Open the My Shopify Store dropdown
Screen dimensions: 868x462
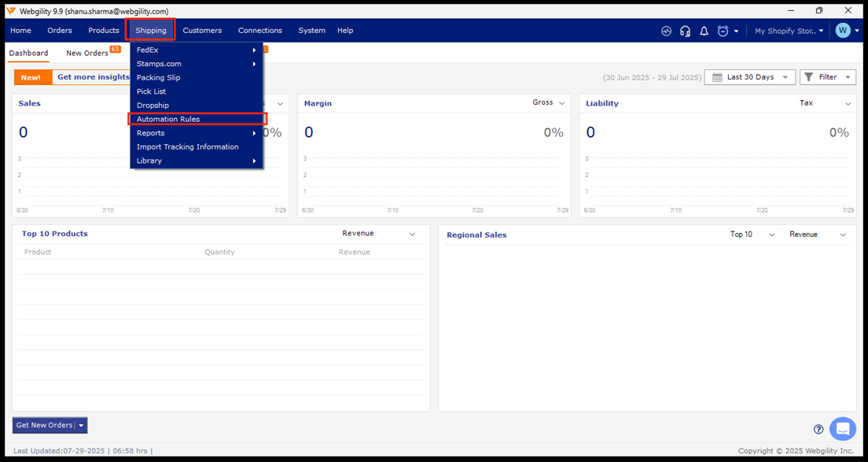(789, 31)
